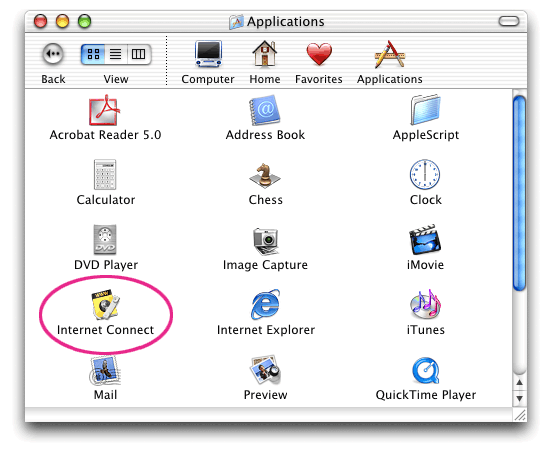Open the Address Book app icon
The width and height of the screenshot is (551, 453).
pyautogui.click(x=265, y=110)
